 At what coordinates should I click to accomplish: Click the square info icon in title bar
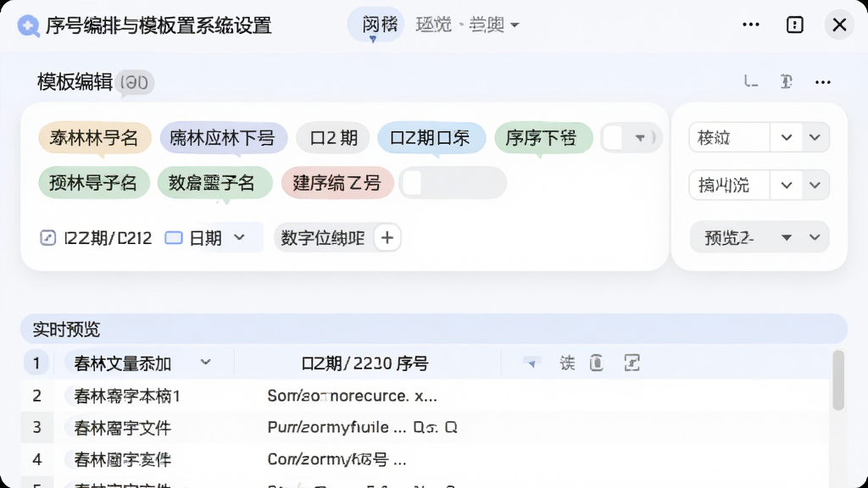[795, 25]
